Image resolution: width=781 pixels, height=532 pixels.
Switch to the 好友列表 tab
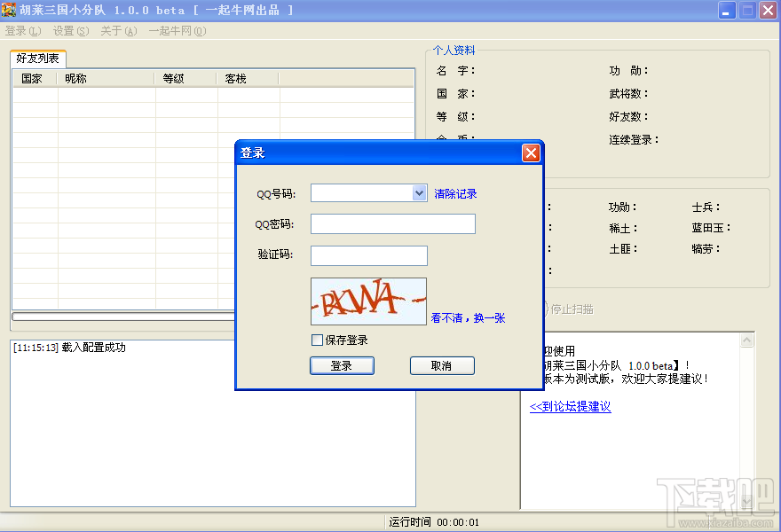(x=37, y=58)
